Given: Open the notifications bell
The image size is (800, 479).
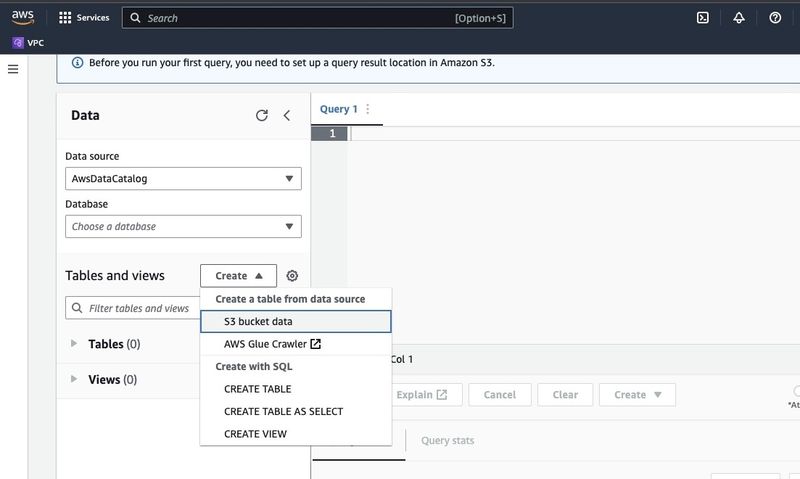Looking at the screenshot, I should click(x=739, y=18).
